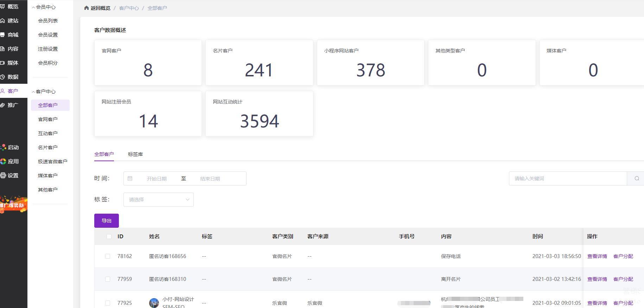
Task: Open the 商城 shop icon
Action: pos(2,35)
